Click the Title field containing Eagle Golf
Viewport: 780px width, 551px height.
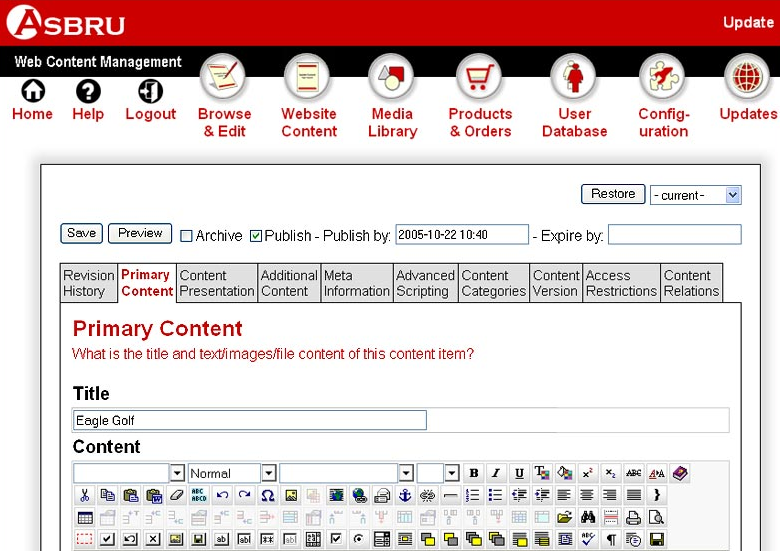(x=250, y=420)
